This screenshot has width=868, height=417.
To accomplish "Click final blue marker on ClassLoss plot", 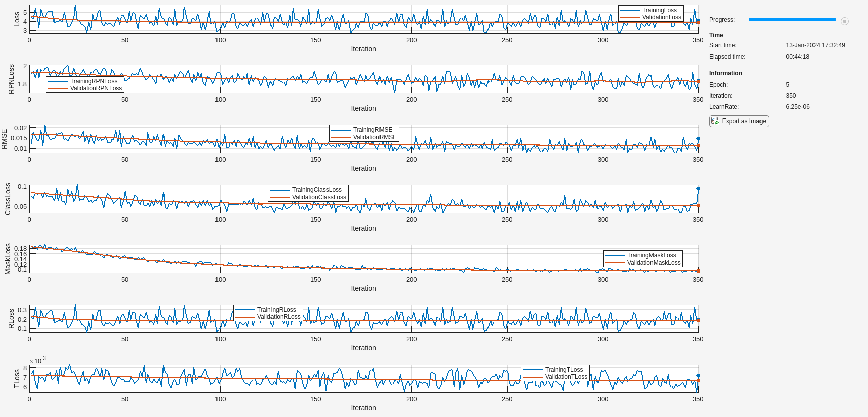I will [698, 188].
